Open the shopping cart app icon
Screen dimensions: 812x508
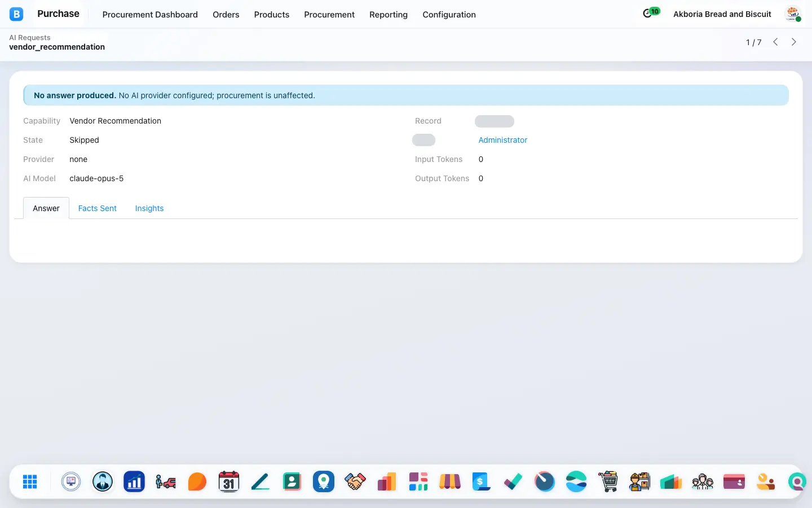pos(608,481)
